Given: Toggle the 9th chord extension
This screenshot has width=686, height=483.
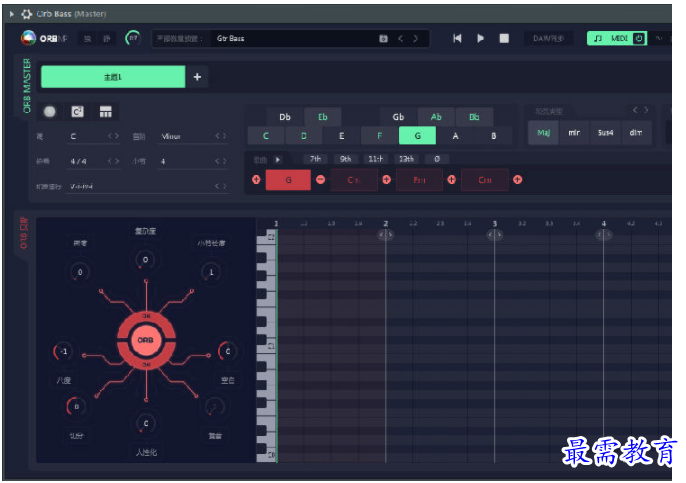Looking at the screenshot, I should pos(346,159).
